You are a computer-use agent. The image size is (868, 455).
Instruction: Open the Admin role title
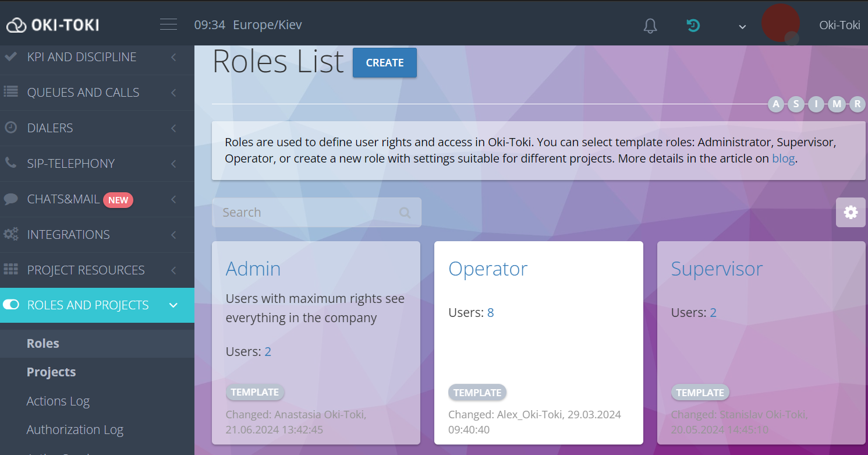tap(253, 269)
